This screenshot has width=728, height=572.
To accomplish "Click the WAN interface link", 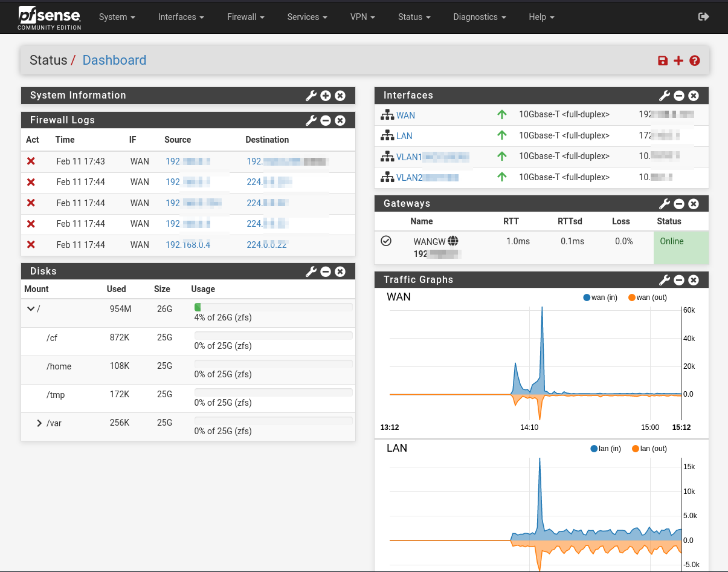I will 405,115.
